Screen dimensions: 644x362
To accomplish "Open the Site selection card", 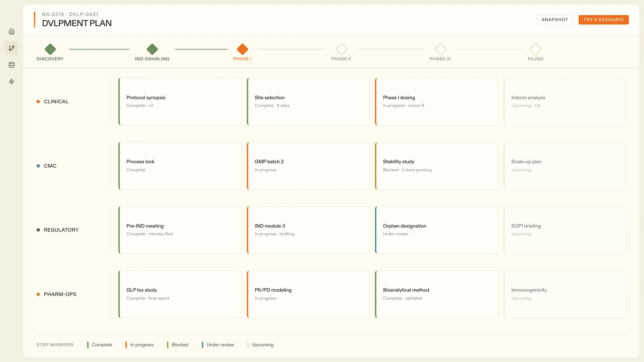I will 308,102.
